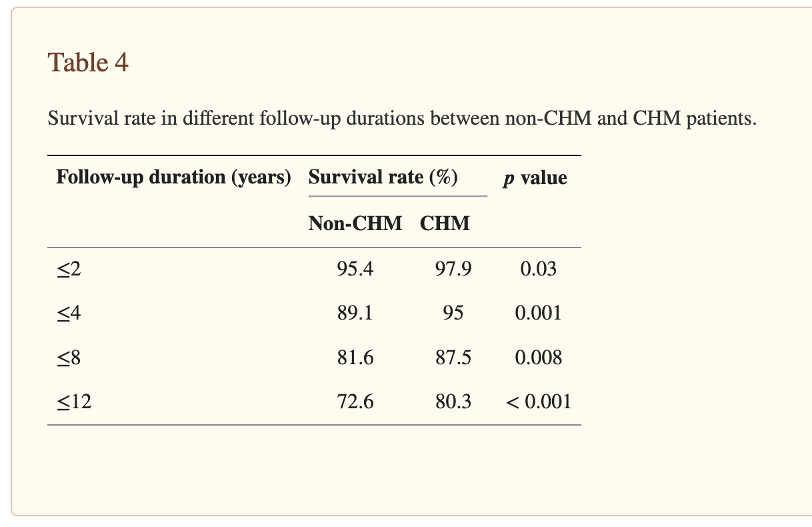Click the Non-CHM sub-header
812x527 pixels.
tap(355, 223)
